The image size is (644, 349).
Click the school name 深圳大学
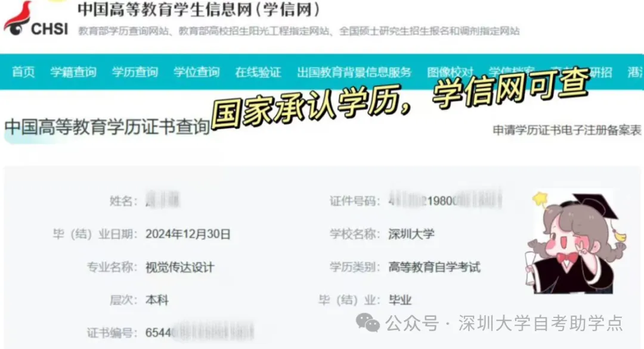coord(411,234)
